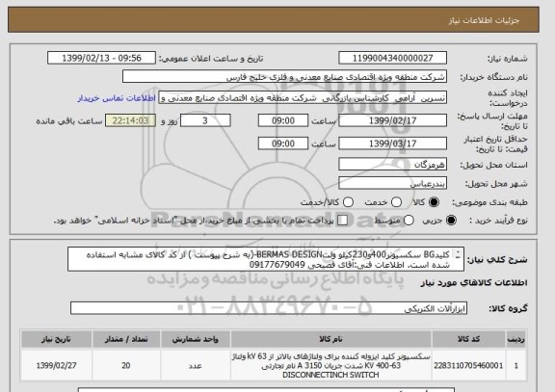
Task: Open the اطلاعات تماس خریدار link
Action: (117, 98)
